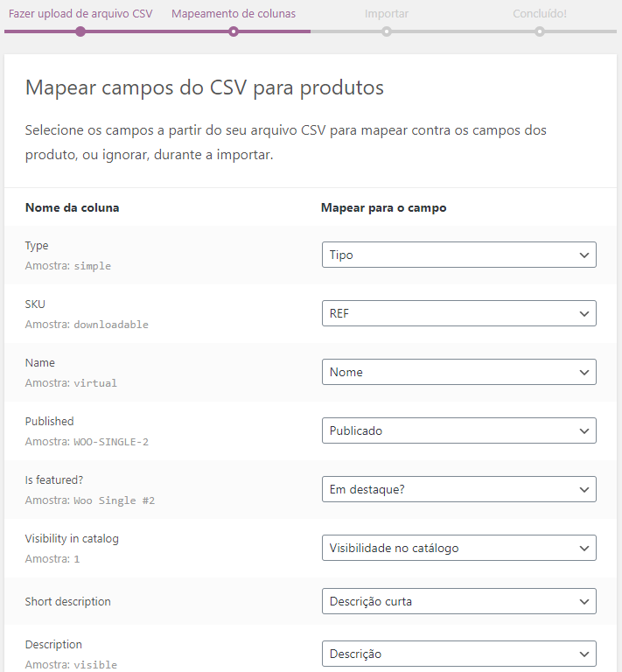Expand the Em destaque? dropdown
The width and height of the screenshot is (622, 672).
[458, 489]
